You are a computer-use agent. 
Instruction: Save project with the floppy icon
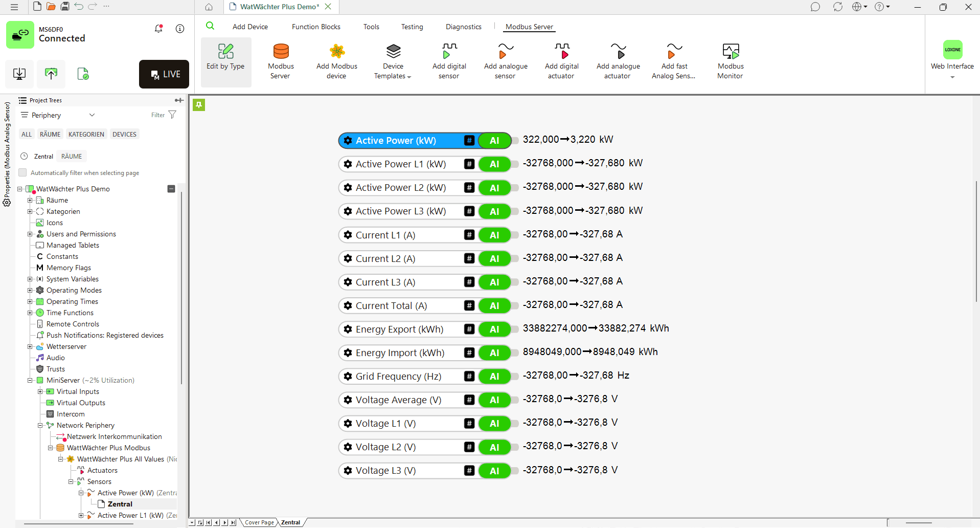pyautogui.click(x=65, y=6)
